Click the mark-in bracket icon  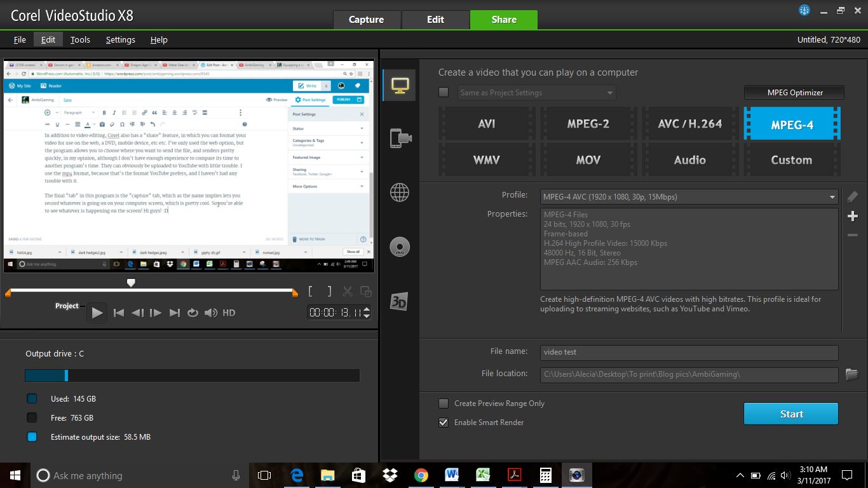311,291
